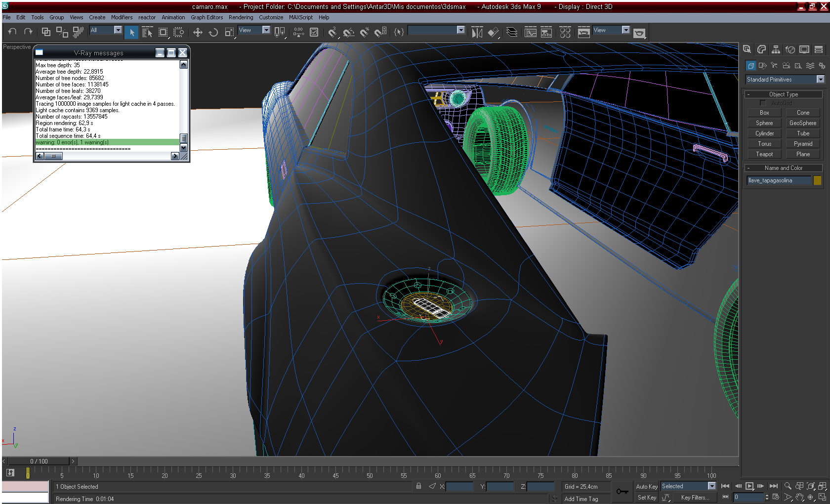Viewport: 830px width, 504px height.
Task: Activate the Pan View hand icon
Action: coord(799,497)
